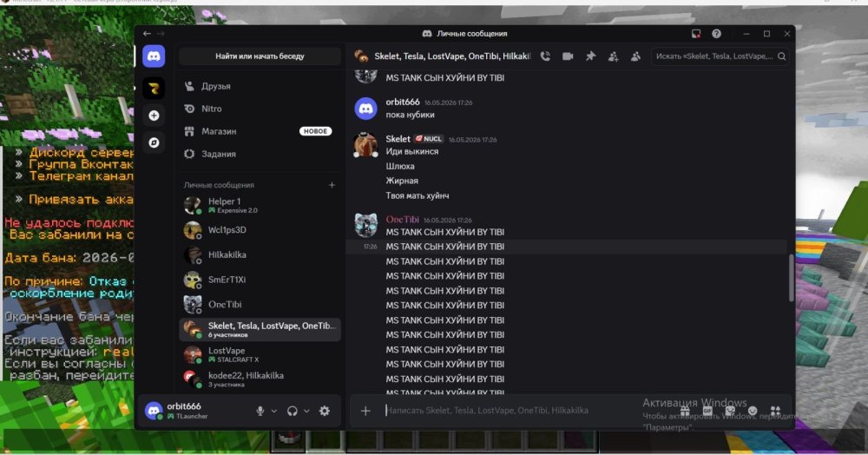Click the NUCL server tag badge
Screen dimensions: 868x455
pos(429,139)
